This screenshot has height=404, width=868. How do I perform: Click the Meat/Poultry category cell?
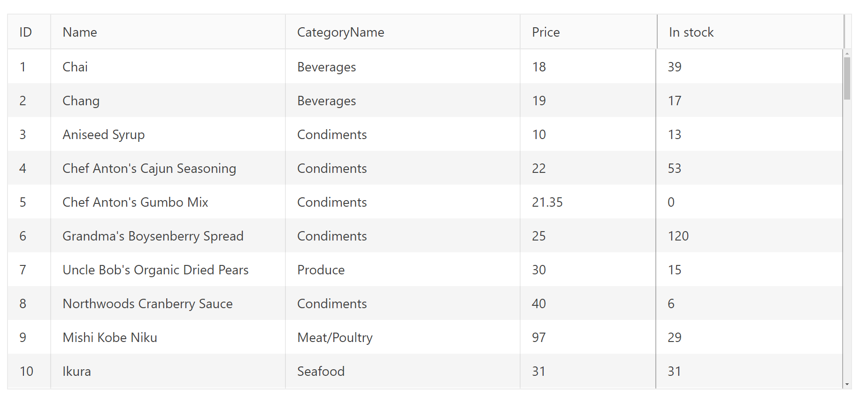[x=335, y=337]
